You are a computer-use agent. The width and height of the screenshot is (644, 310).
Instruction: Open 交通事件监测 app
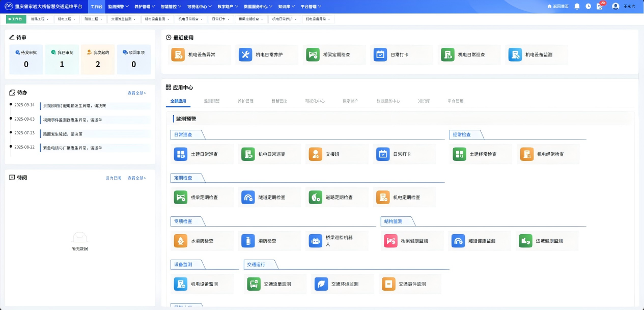tap(410, 284)
